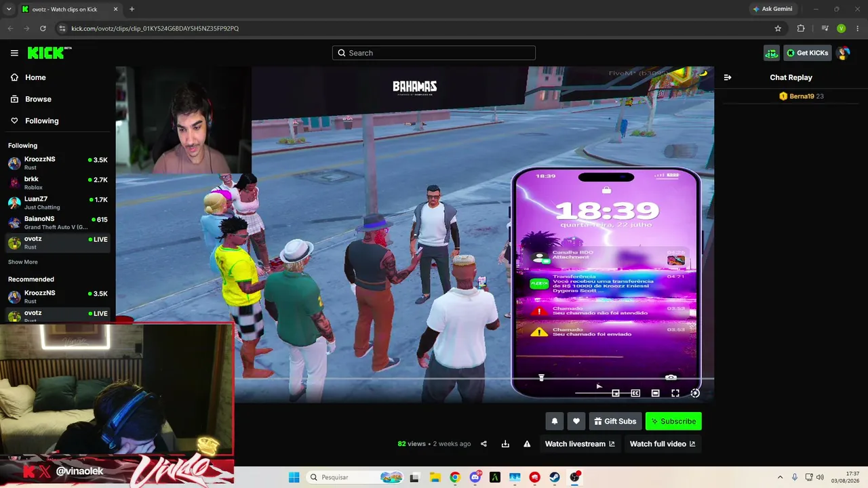Screen dimensions: 868x488
Task: Follow with the heart button
Action: (x=576, y=421)
